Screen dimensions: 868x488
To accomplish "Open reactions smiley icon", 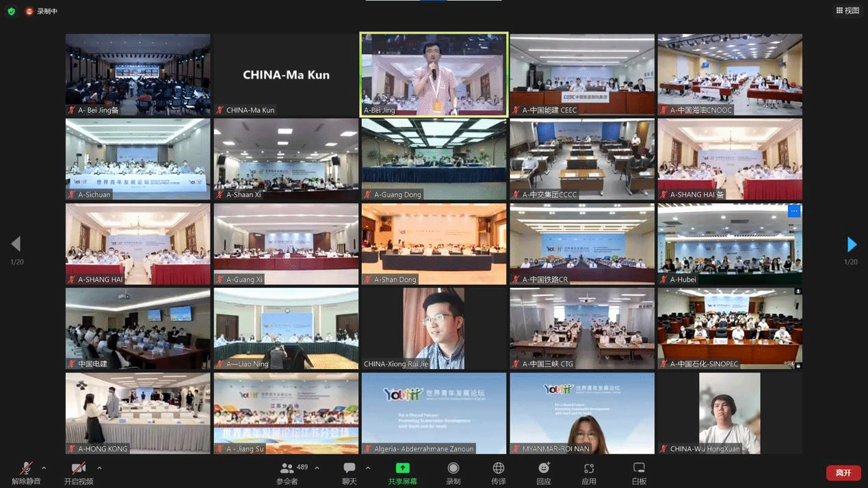I will click(x=544, y=468).
